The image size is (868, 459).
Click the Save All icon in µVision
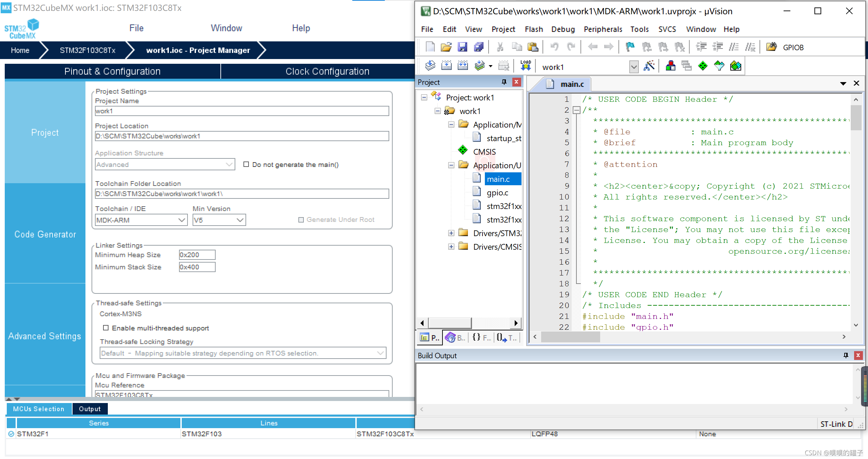(x=479, y=47)
